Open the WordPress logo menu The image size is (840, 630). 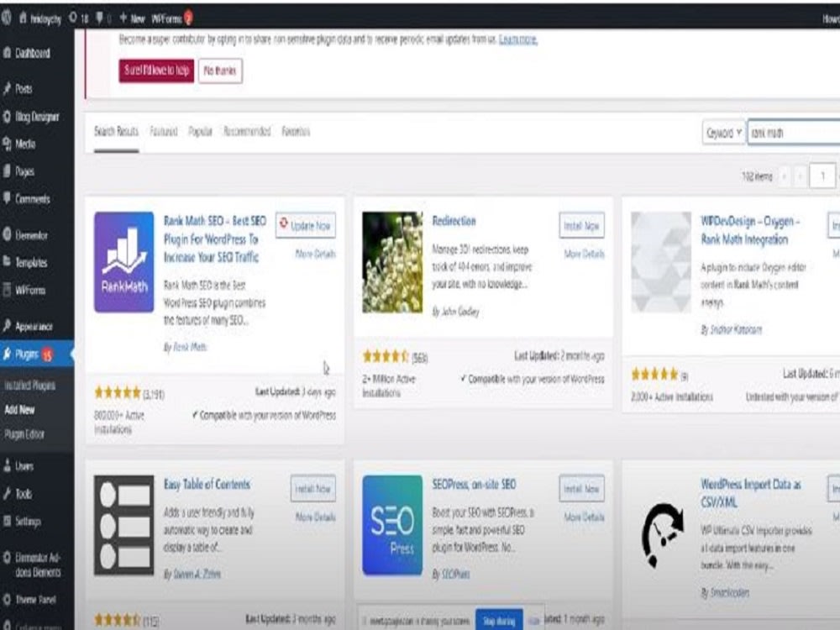(x=7, y=18)
